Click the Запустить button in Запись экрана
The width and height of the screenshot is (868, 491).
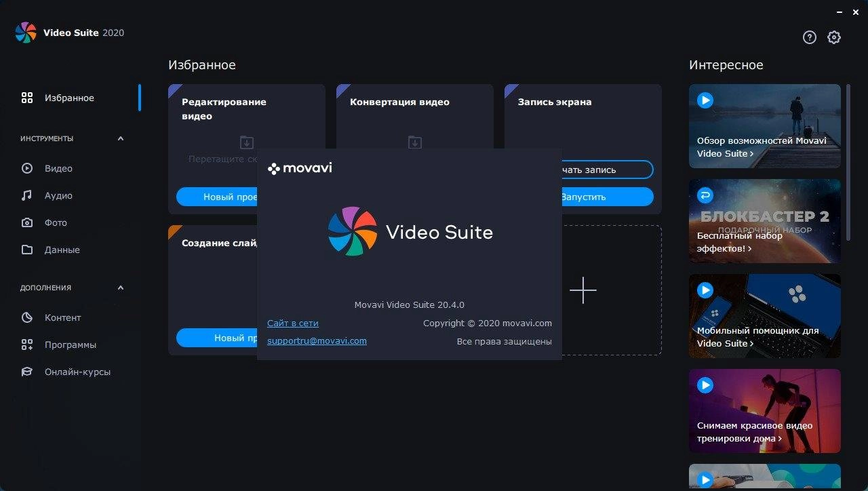[x=608, y=197]
